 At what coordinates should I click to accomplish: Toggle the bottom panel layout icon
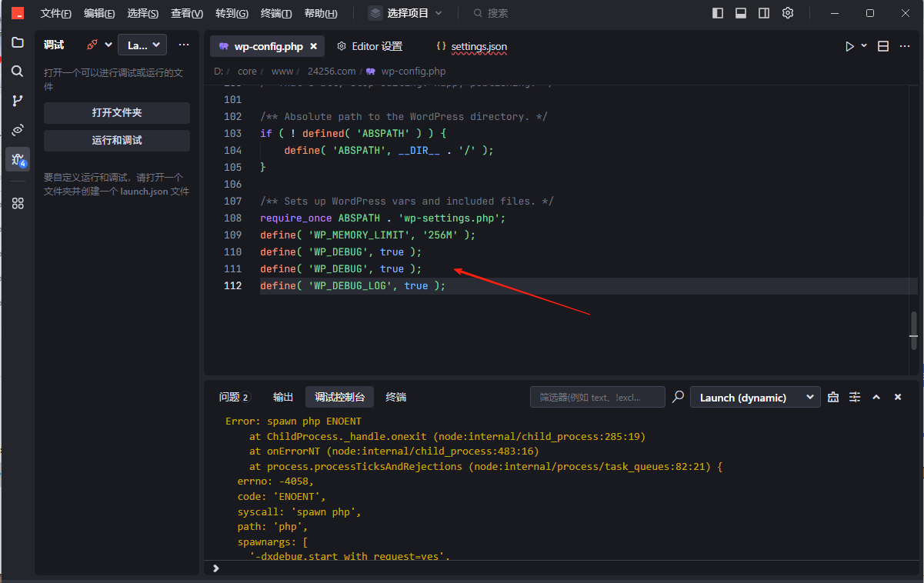pyautogui.click(x=741, y=13)
